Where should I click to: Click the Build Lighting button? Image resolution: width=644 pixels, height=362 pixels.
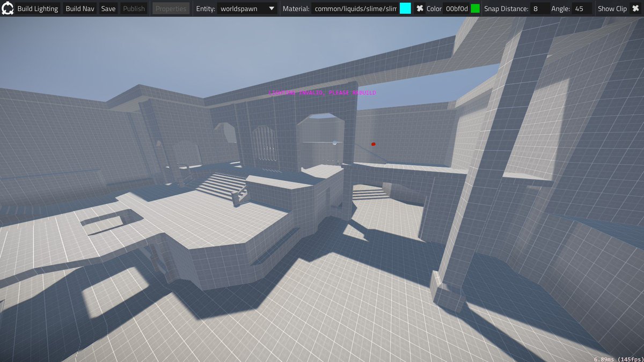[38, 9]
